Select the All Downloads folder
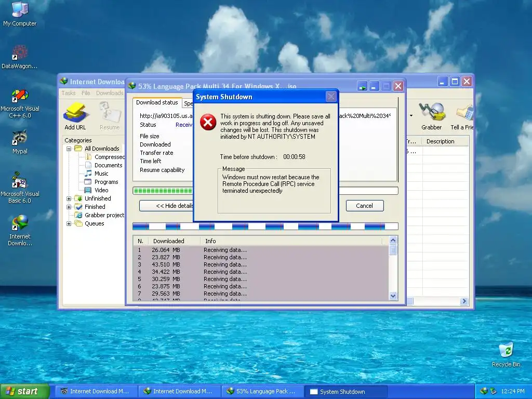 coord(102,149)
